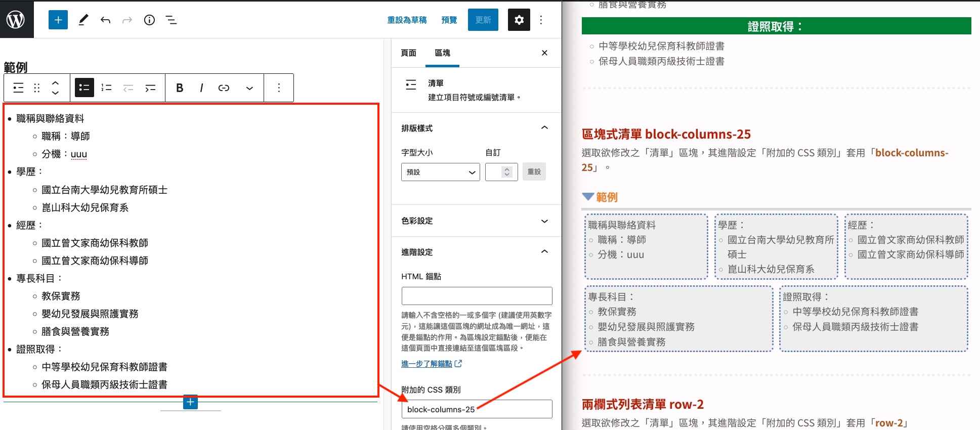Click the WordPress logo icon
Screen dimensions: 980x430
(16, 20)
